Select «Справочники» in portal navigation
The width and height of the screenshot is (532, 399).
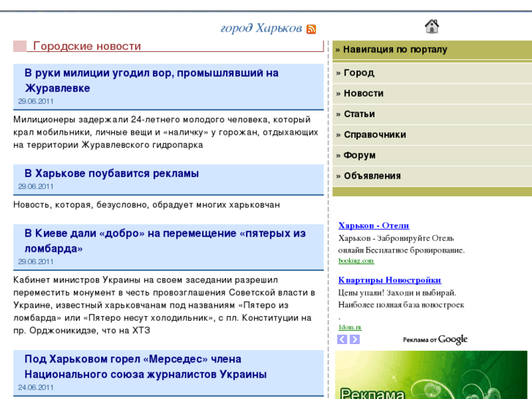432,135
